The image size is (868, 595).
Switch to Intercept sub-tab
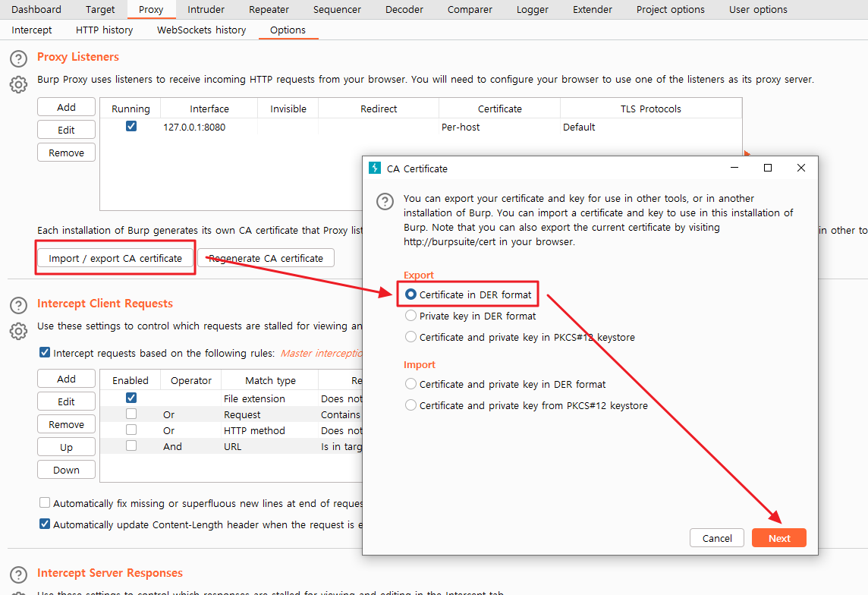pos(32,30)
